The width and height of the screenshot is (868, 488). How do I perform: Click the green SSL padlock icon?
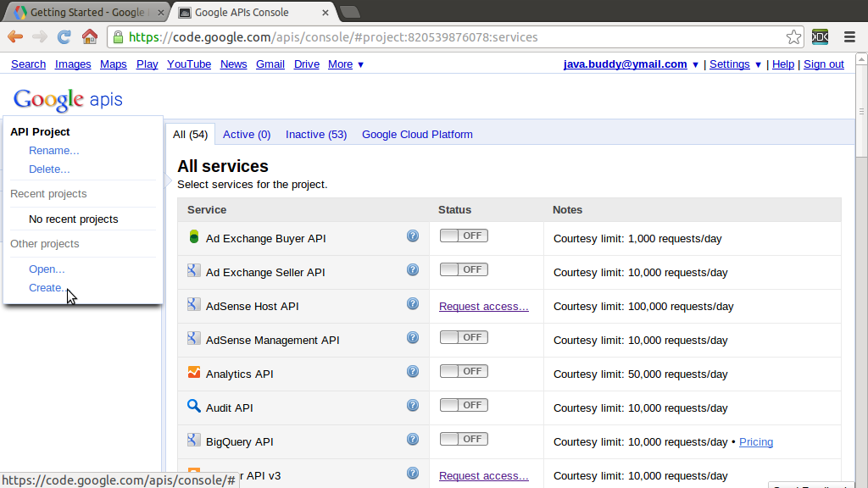(x=118, y=37)
